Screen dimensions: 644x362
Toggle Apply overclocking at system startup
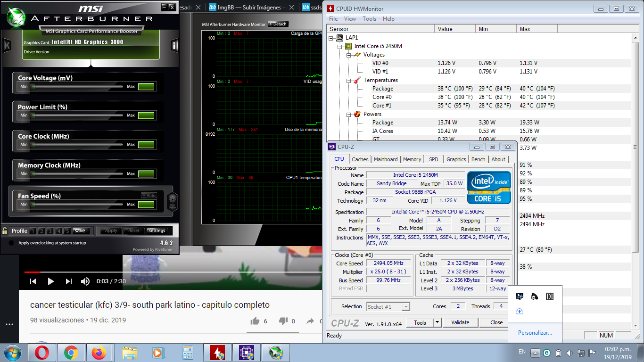click(11, 243)
